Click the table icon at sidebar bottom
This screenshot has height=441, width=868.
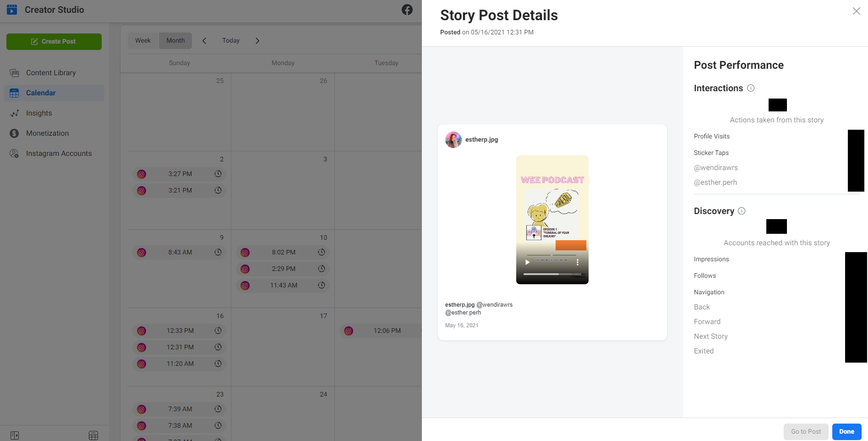point(93,435)
